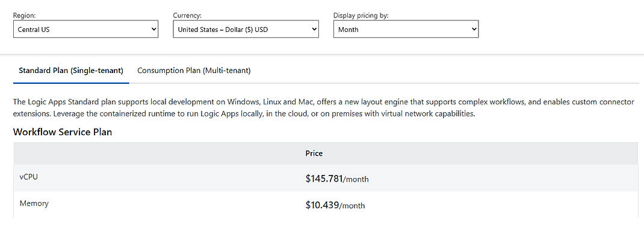
Task: Open the Region dropdown showing Central US
Action: click(86, 29)
